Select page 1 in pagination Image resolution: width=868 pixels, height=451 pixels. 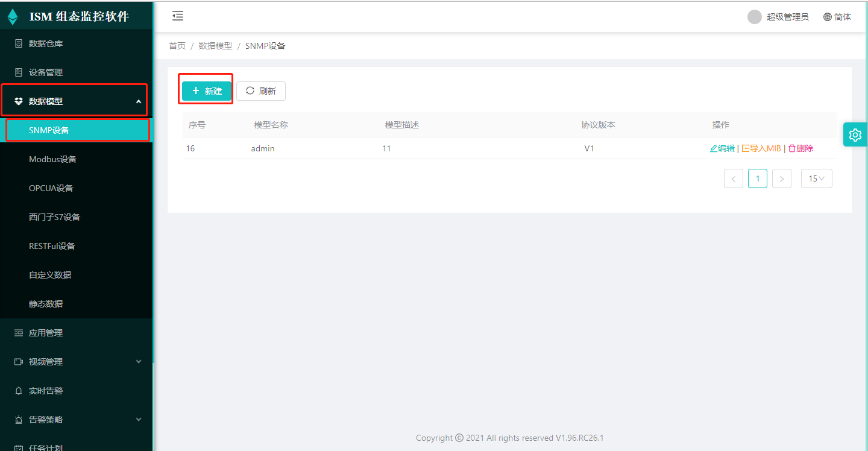point(758,178)
